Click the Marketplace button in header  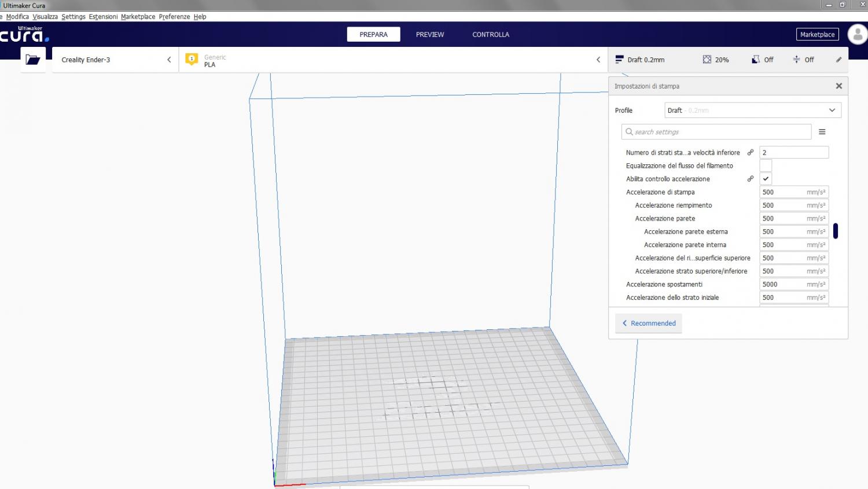point(817,35)
